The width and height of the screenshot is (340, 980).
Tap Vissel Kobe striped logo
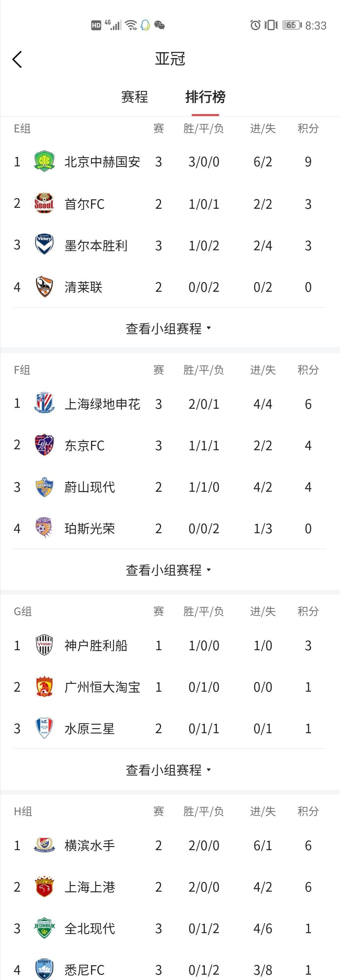tap(44, 645)
